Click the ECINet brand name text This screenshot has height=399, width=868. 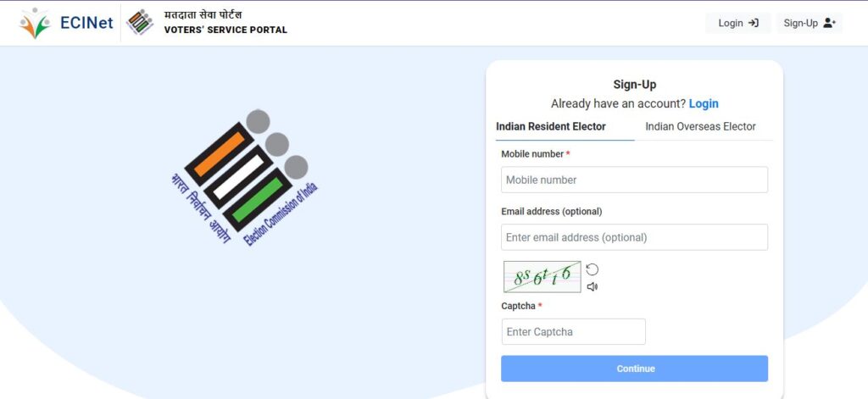click(x=86, y=23)
